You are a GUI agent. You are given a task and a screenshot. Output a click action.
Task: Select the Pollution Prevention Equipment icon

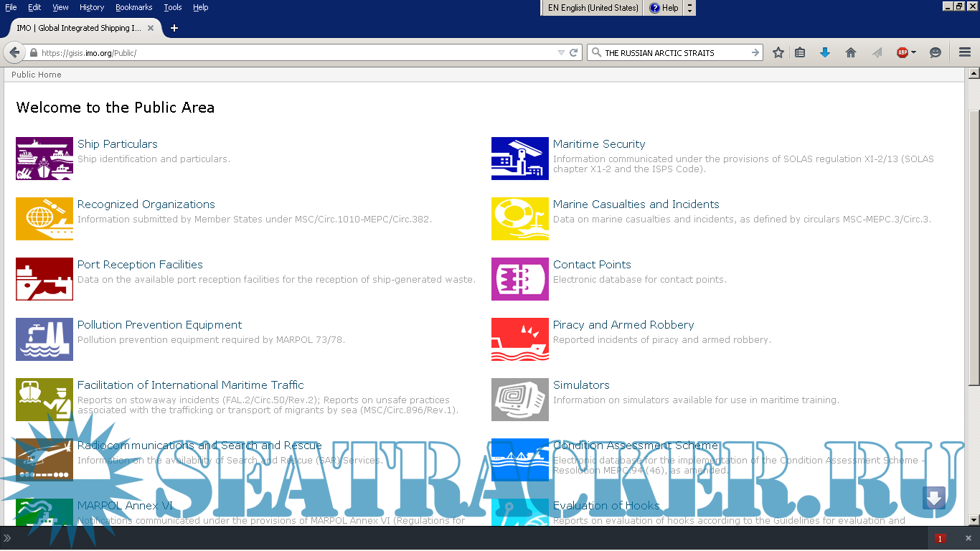(x=44, y=339)
